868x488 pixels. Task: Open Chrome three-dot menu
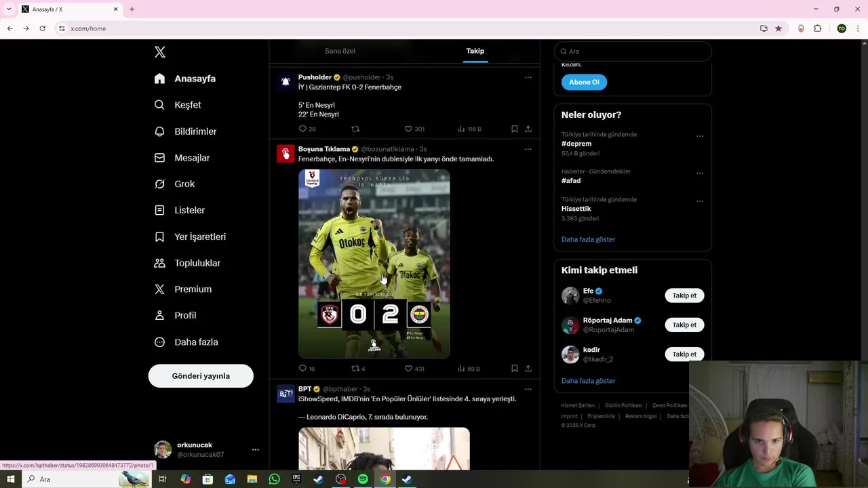859,28
